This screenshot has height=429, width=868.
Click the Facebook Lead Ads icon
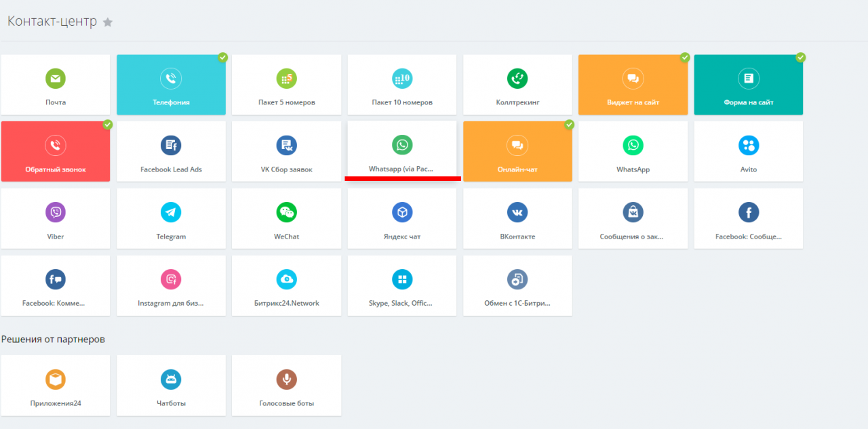pos(171,145)
